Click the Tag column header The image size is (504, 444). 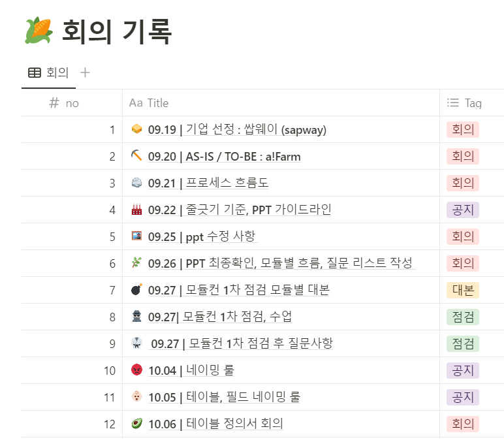(472, 103)
